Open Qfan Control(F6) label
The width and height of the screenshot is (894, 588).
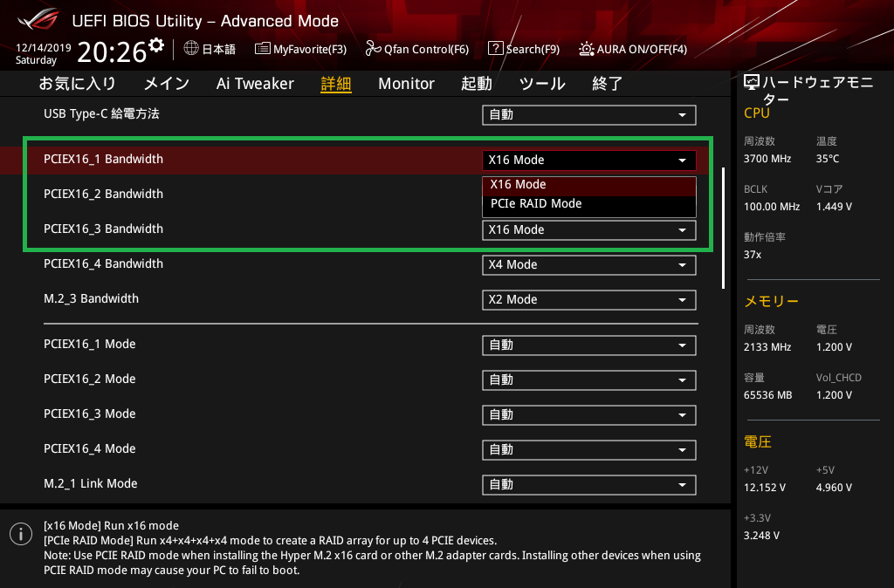tap(426, 49)
